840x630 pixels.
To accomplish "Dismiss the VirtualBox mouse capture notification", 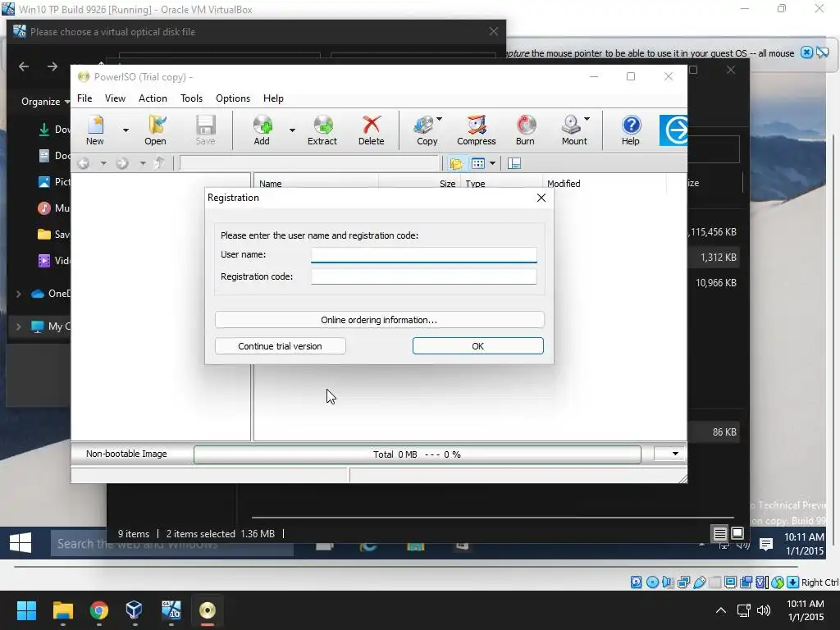I will pyautogui.click(x=806, y=52).
